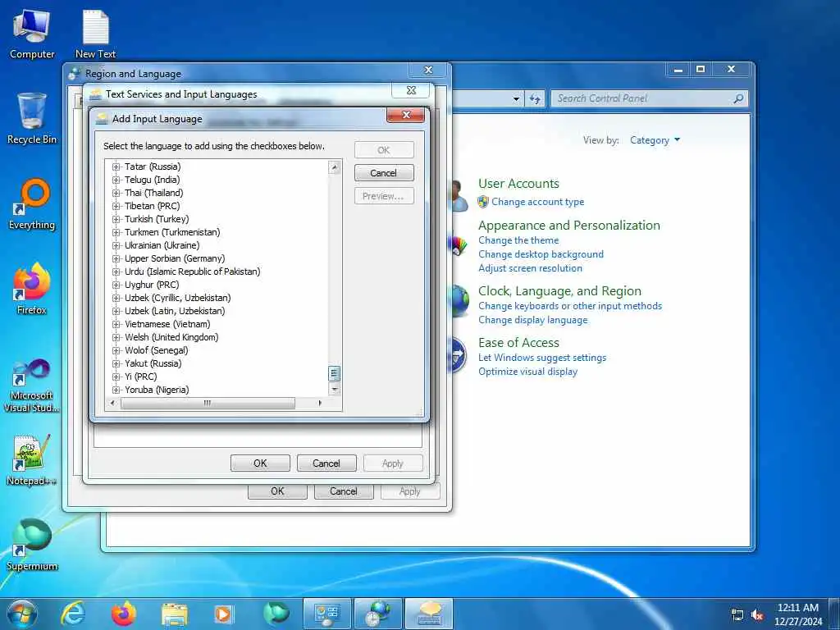Select the Tibetan (PRC) list row
Screen dimensions: 840x630
coord(152,206)
